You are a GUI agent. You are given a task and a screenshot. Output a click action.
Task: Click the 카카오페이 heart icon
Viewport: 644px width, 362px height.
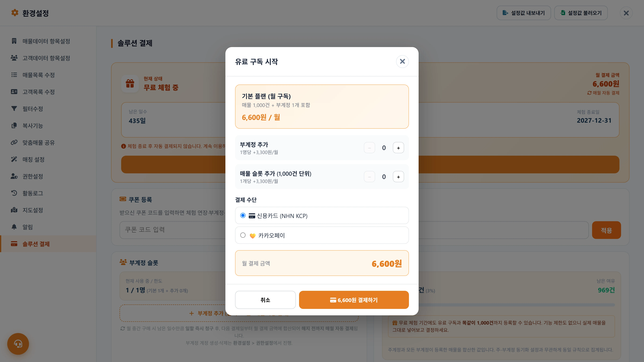pyautogui.click(x=253, y=236)
